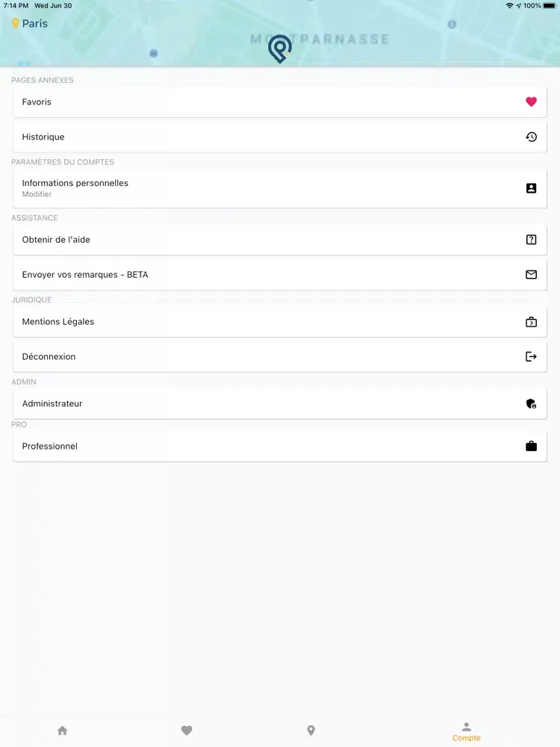Select the Compte tab

466,732
